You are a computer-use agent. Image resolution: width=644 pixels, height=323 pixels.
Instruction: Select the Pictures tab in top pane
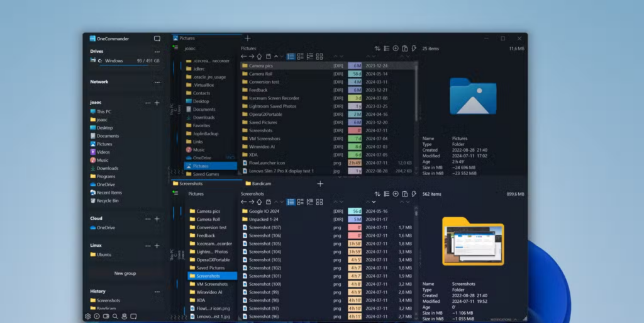pos(206,38)
